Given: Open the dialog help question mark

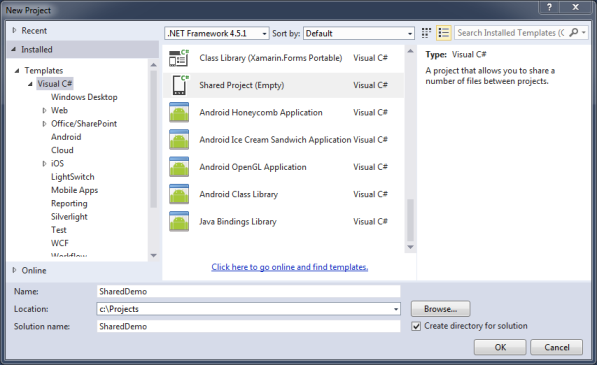Looking at the screenshot, I should [549, 7].
